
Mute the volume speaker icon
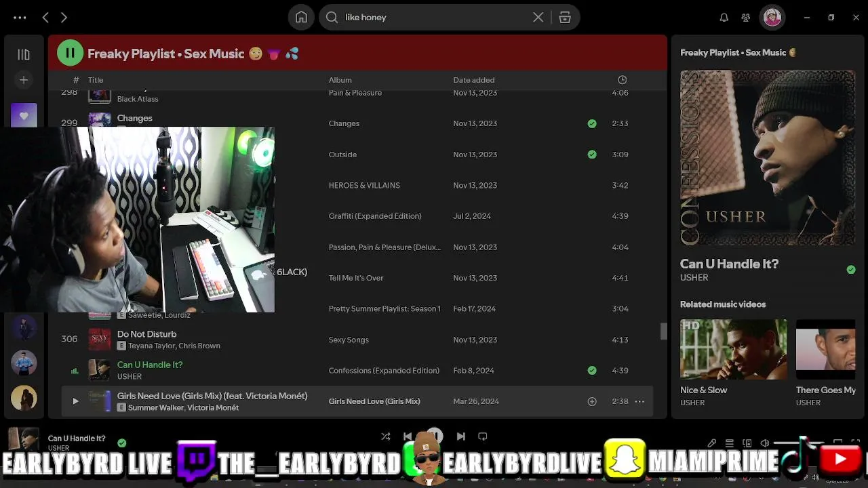coord(765,443)
